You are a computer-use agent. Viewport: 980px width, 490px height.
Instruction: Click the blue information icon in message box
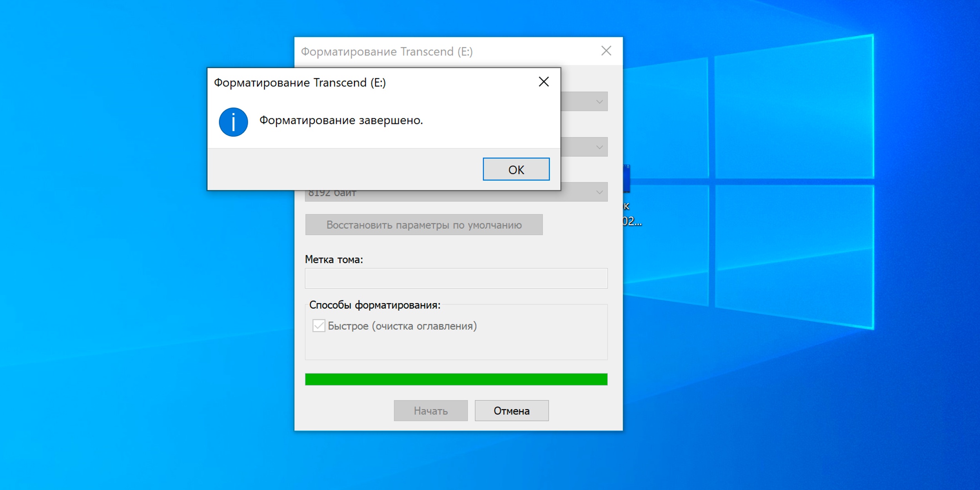coord(233,122)
